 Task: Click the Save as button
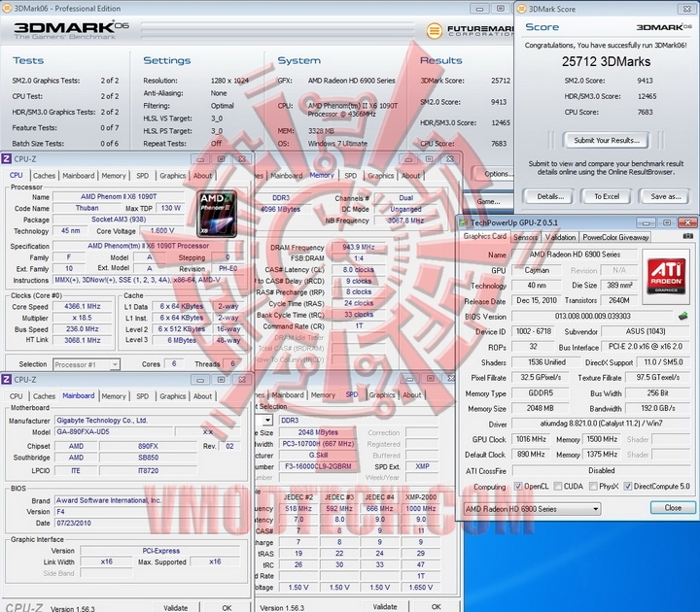(x=666, y=196)
